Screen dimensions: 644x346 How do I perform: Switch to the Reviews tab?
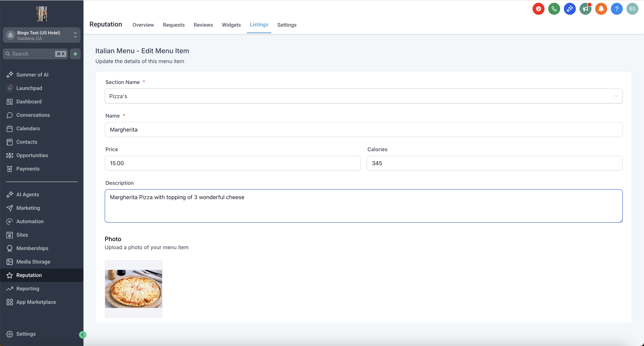(x=203, y=25)
